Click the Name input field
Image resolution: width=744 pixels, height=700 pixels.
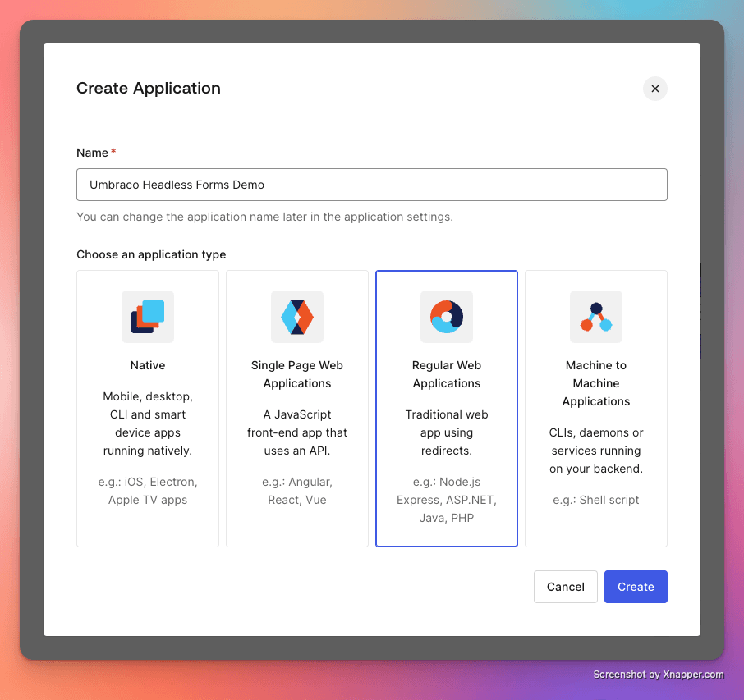371,185
